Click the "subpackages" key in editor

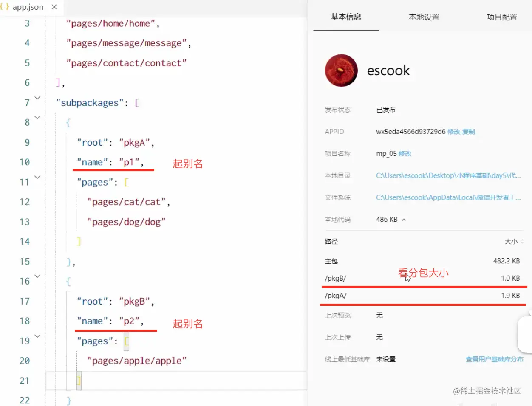pos(90,103)
